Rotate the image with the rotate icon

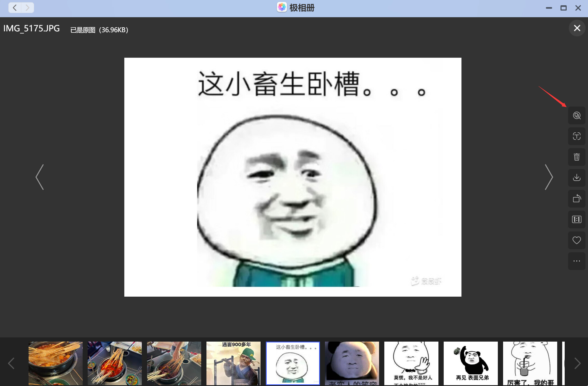[x=576, y=199]
